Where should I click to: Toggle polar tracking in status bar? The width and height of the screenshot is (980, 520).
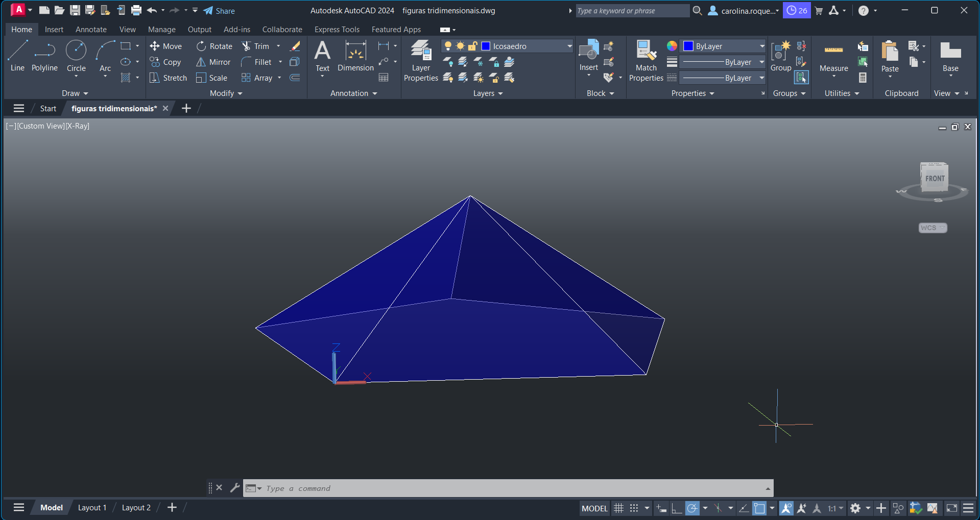692,508
